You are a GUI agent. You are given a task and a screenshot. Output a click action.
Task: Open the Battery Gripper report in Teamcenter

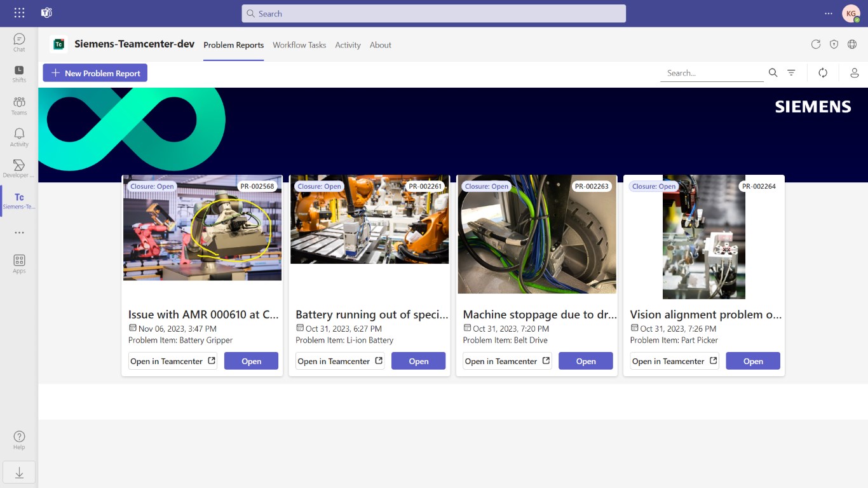[x=173, y=361]
